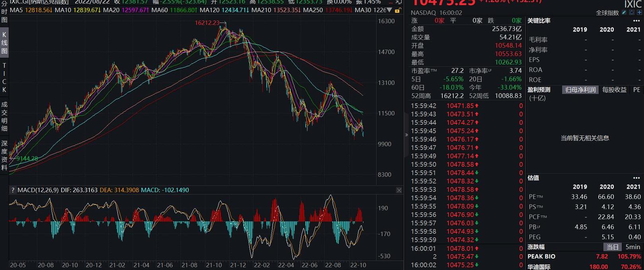
Task: Click the 全球指数 global index link
Action: [x=607, y=13]
